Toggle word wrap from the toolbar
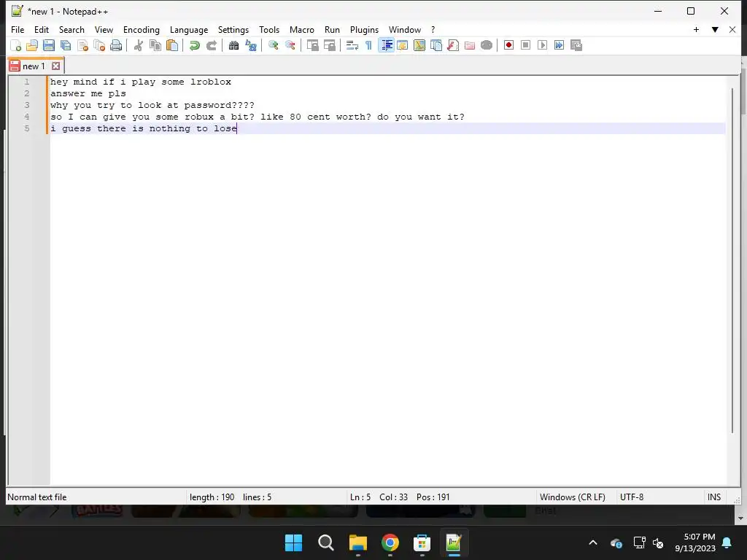Viewport: 747px width, 560px height. [x=352, y=46]
